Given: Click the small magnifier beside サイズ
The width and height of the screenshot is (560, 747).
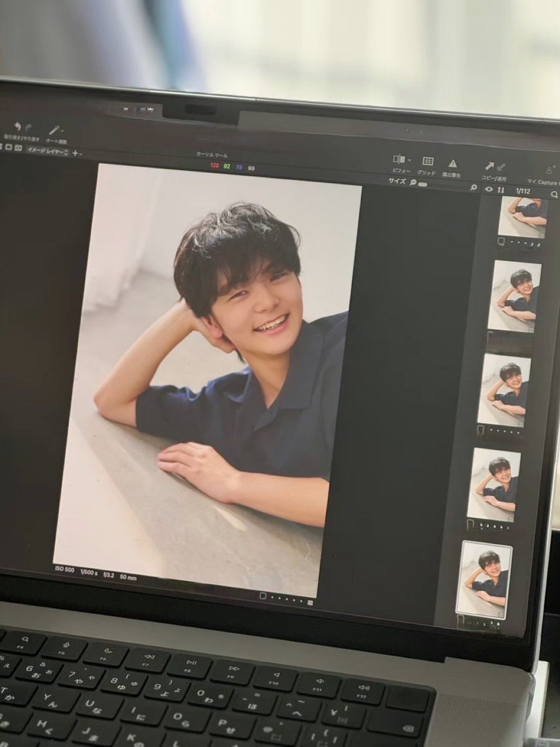Looking at the screenshot, I should tap(413, 182).
